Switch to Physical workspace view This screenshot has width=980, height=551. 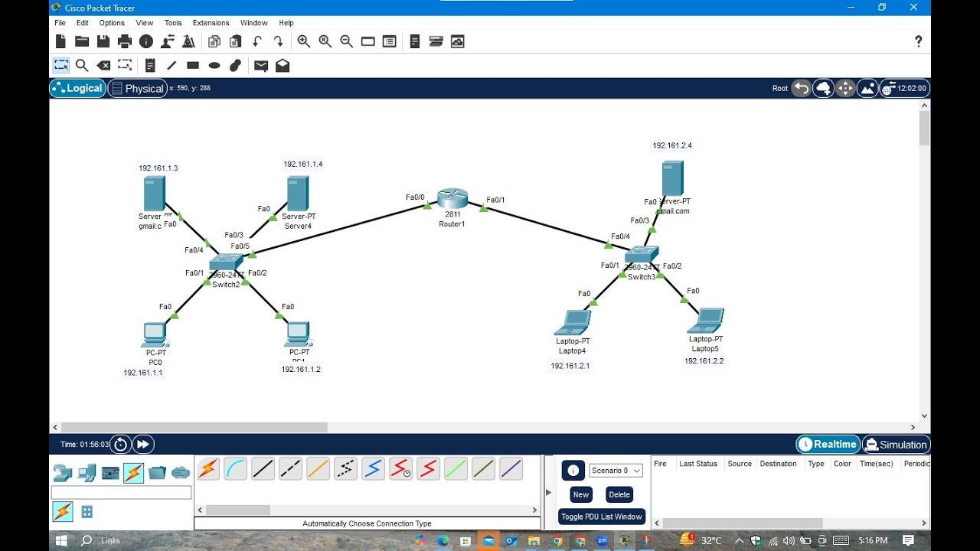point(137,88)
